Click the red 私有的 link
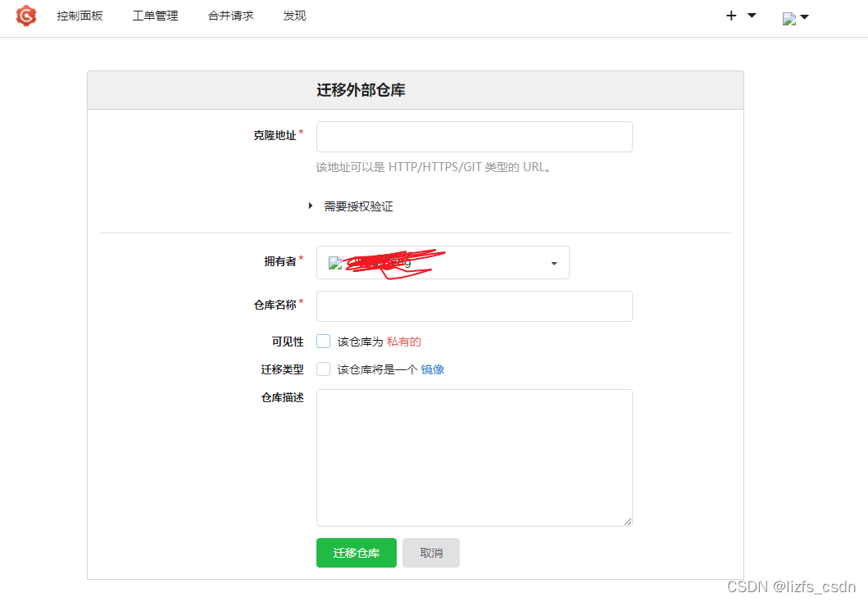The image size is (868, 602). click(x=403, y=341)
